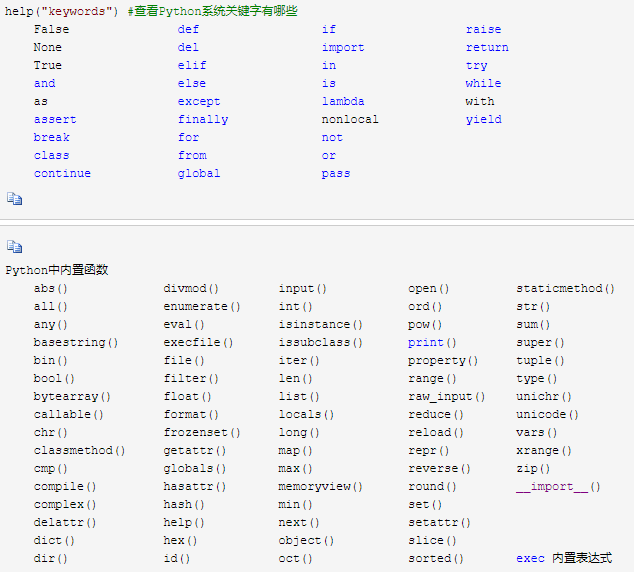Click the 'except' keyword

(199, 101)
